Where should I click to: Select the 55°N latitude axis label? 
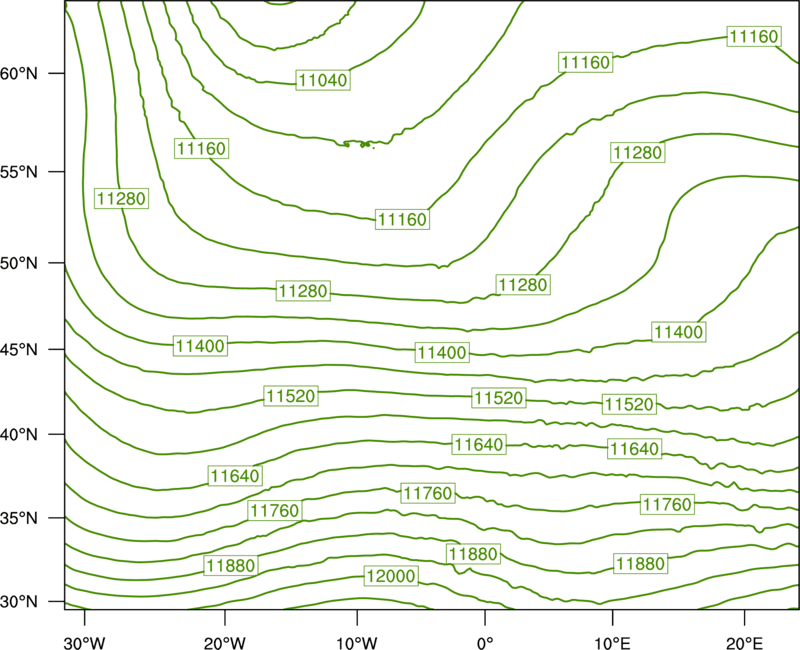(19, 172)
